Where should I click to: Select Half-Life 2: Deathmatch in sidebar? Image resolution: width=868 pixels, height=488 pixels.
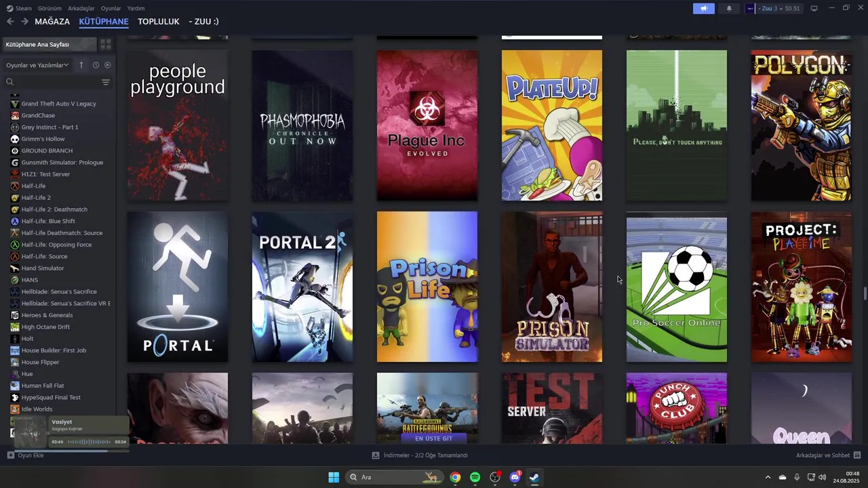(x=54, y=209)
